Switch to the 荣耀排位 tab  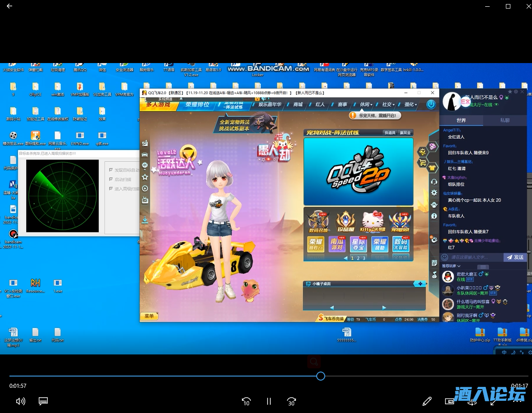click(197, 105)
